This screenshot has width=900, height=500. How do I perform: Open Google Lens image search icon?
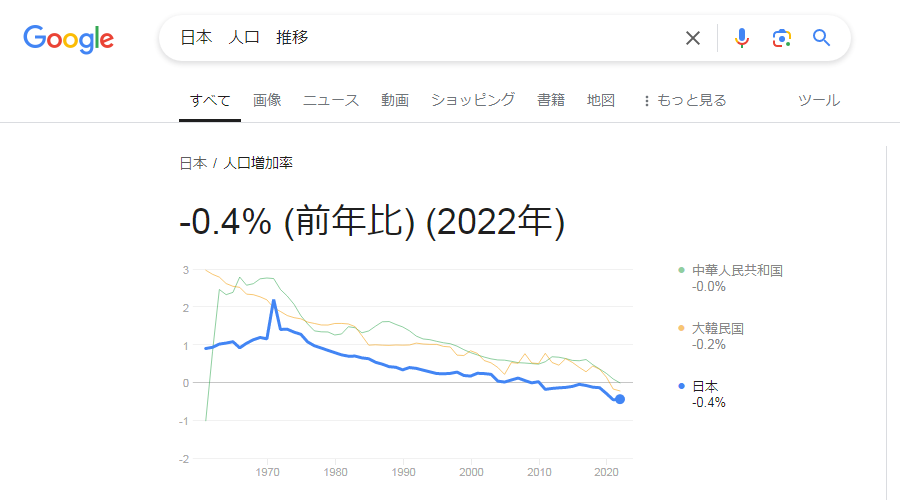tap(781, 38)
